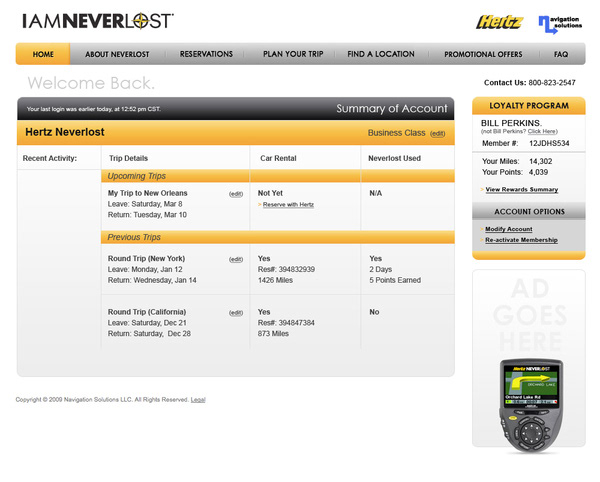600x482 pixels.
Task: Open the Legal link in footer
Action: tap(198, 400)
